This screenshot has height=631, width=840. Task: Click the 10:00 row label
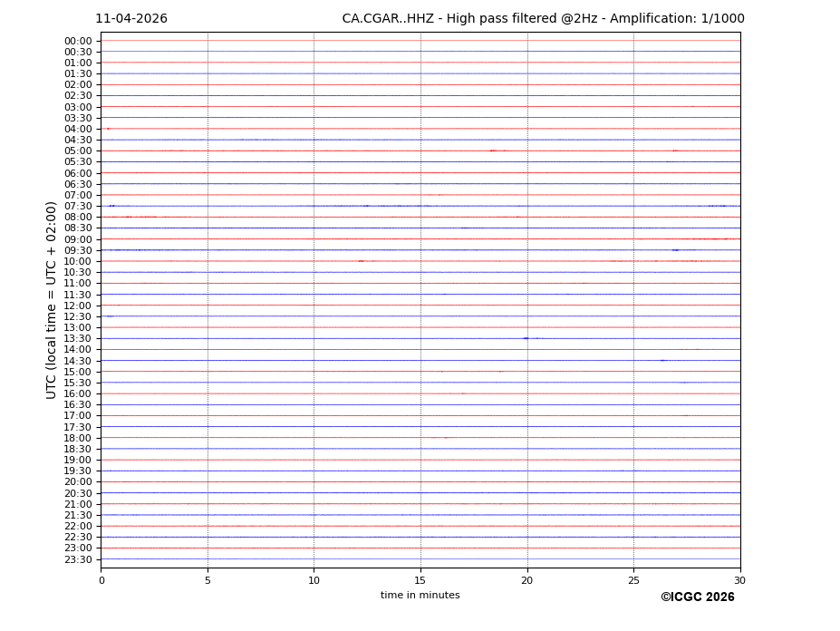click(78, 262)
